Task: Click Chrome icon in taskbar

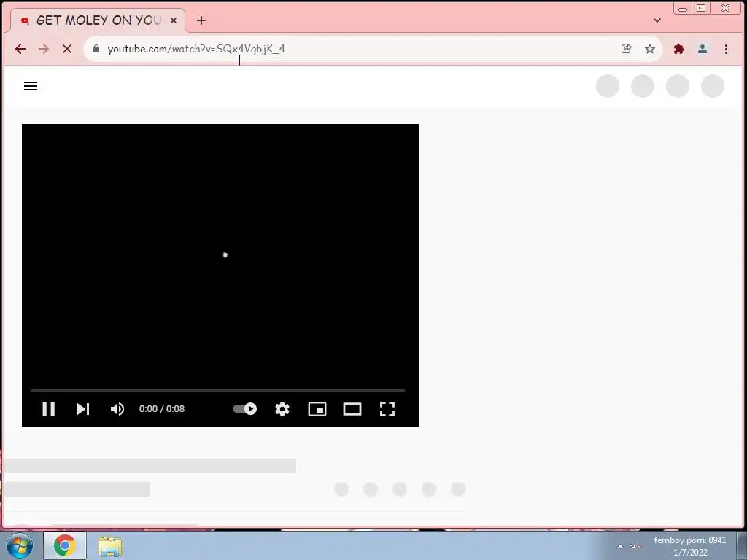Action: (65, 545)
